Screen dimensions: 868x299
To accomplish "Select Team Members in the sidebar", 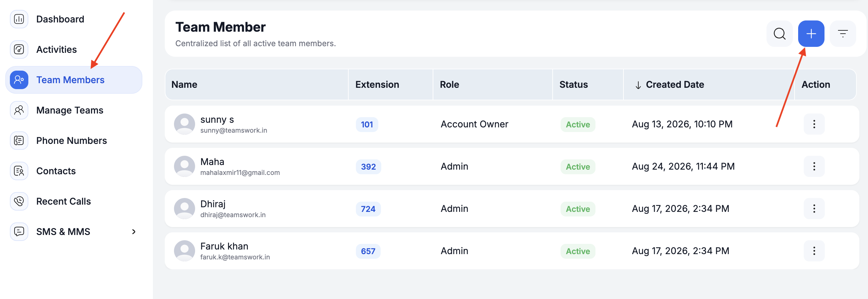I will pyautogui.click(x=74, y=80).
